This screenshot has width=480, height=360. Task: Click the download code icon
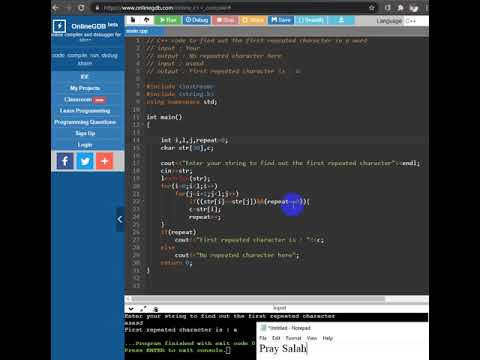click(341, 20)
